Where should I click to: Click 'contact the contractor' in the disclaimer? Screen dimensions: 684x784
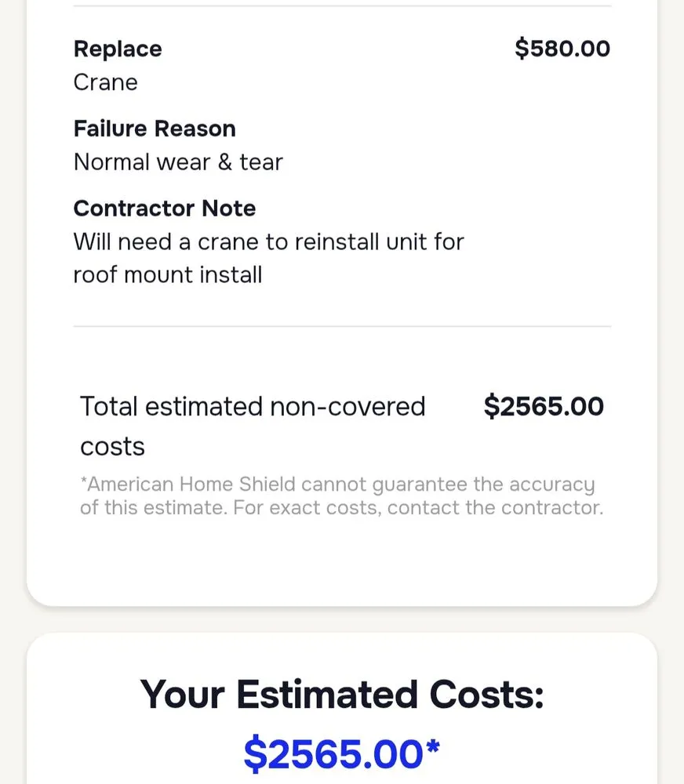[495, 507]
